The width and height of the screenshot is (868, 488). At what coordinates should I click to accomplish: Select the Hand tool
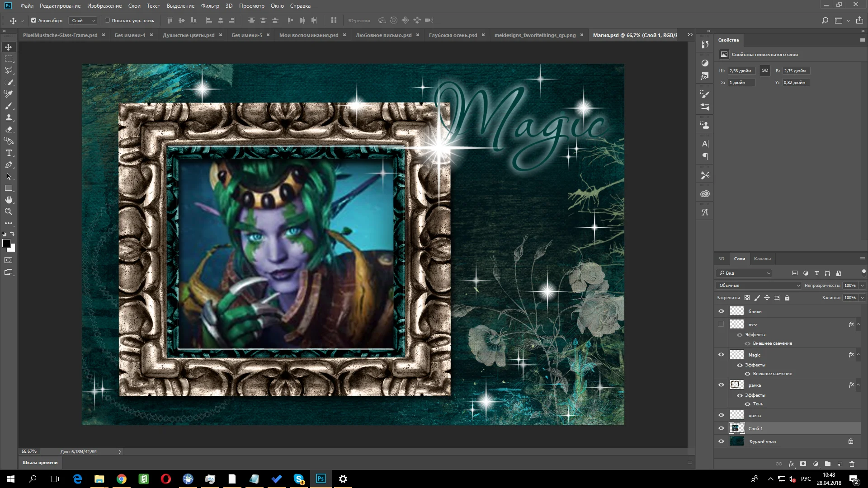pyautogui.click(x=9, y=200)
